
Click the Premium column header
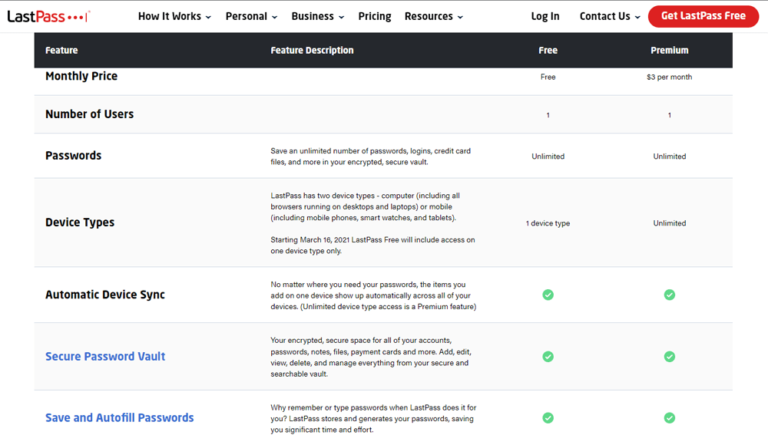tap(669, 50)
